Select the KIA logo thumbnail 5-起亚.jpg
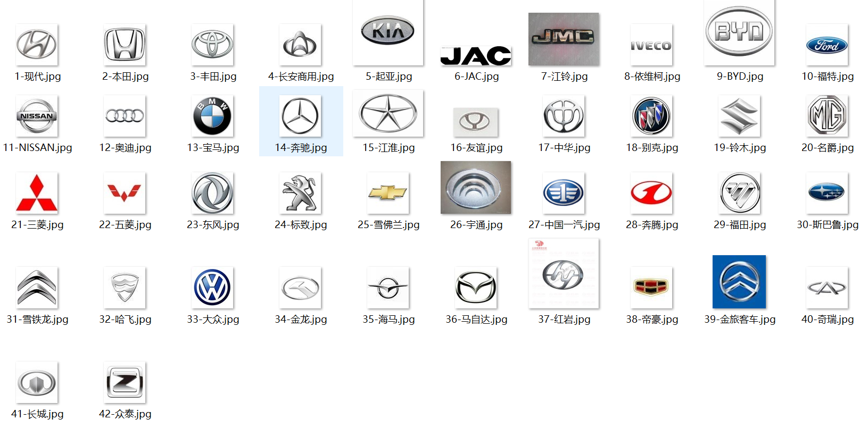The image size is (868, 428). tap(388, 32)
